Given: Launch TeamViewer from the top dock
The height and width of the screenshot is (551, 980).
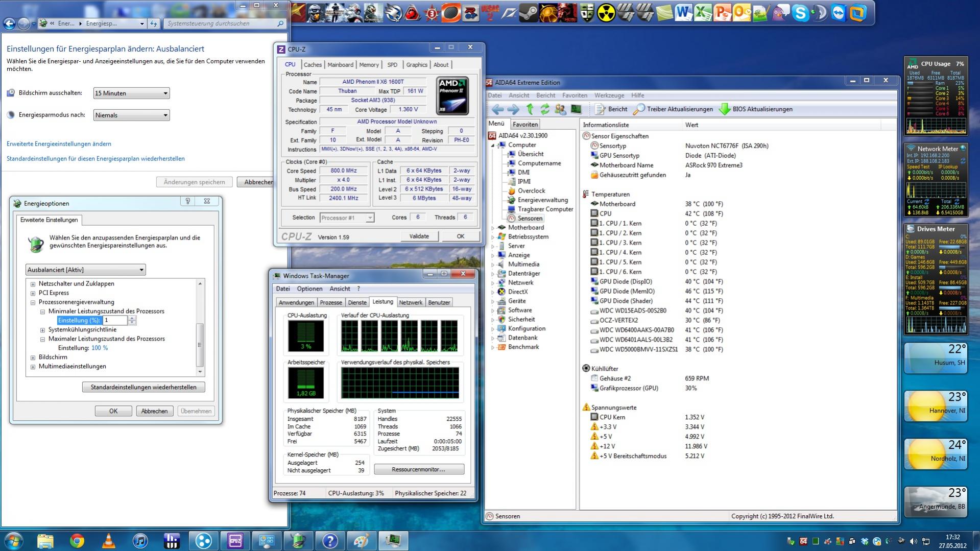Looking at the screenshot, I should tap(839, 13).
